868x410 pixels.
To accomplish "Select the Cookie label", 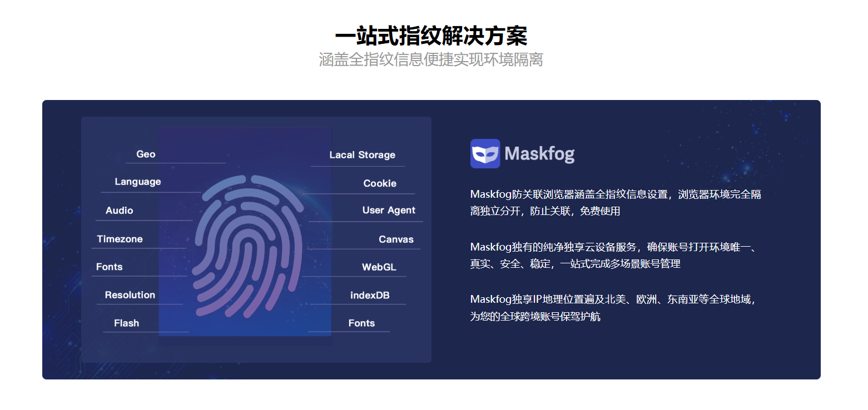I will 380,183.
